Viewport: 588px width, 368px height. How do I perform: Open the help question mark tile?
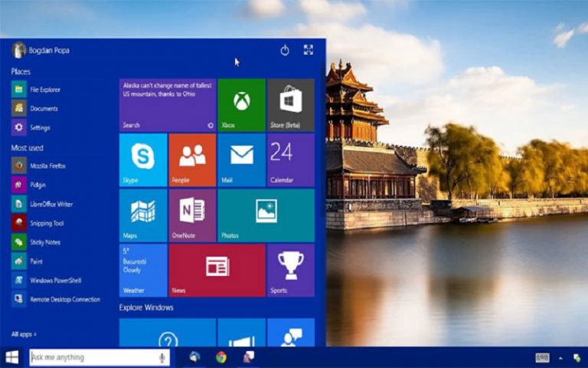point(168,332)
